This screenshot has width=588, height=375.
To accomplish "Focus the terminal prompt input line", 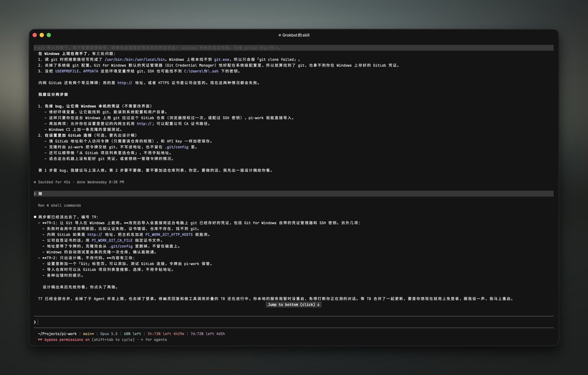I will pos(294,322).
